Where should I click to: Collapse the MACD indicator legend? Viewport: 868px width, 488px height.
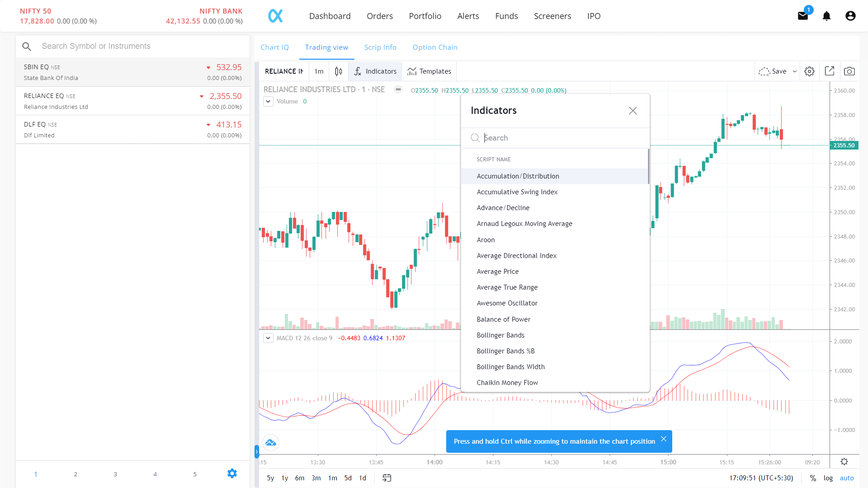click(x=268, y=338)
